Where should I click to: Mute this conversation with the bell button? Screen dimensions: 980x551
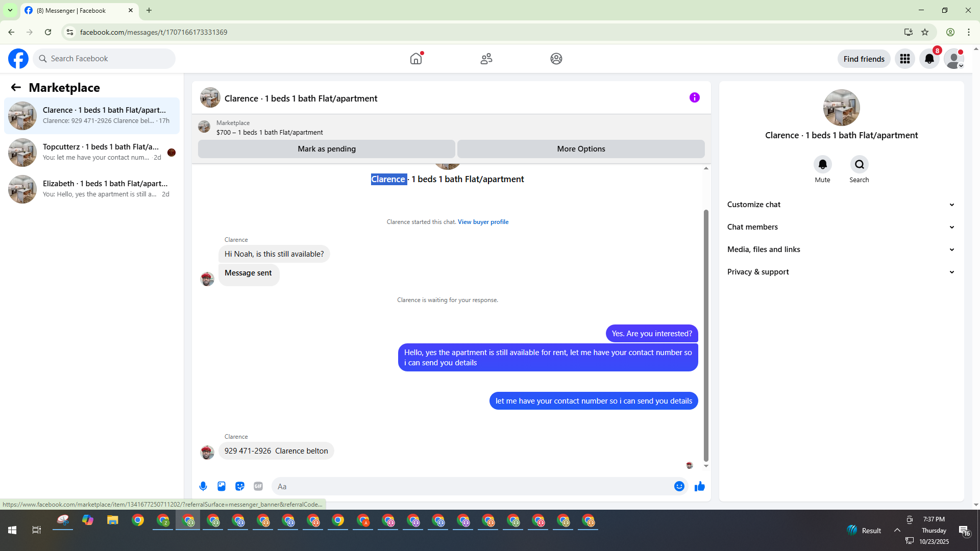click(x=822, y=164)
